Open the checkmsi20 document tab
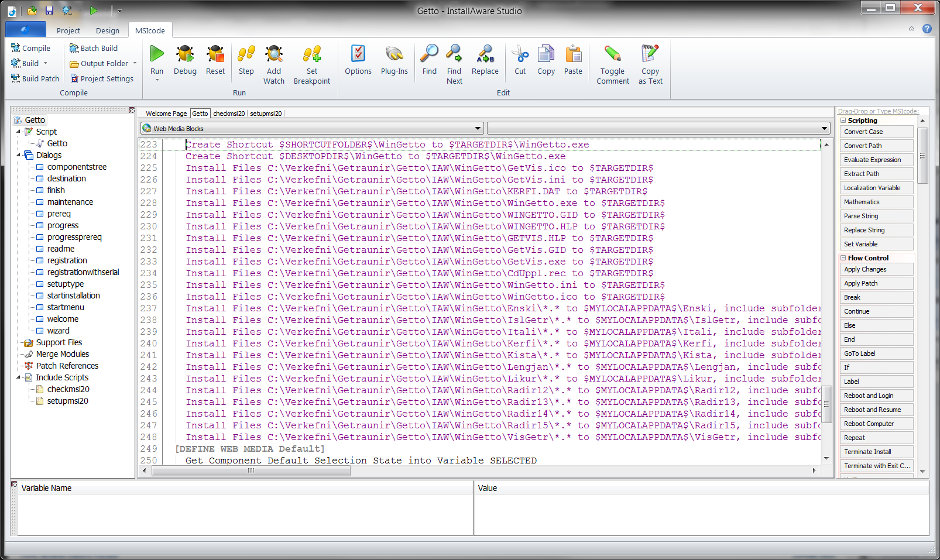940x560 pixels. coord(229,114)
